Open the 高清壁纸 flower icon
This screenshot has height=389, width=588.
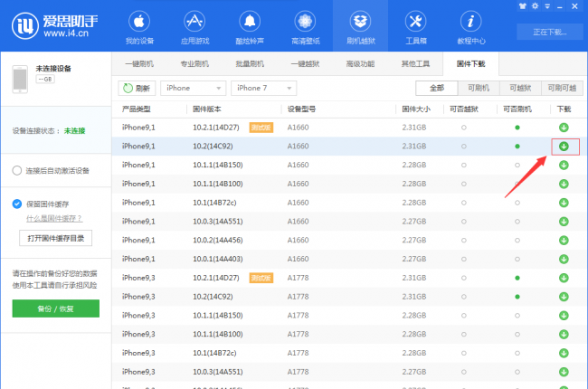(x=305, y=22)
